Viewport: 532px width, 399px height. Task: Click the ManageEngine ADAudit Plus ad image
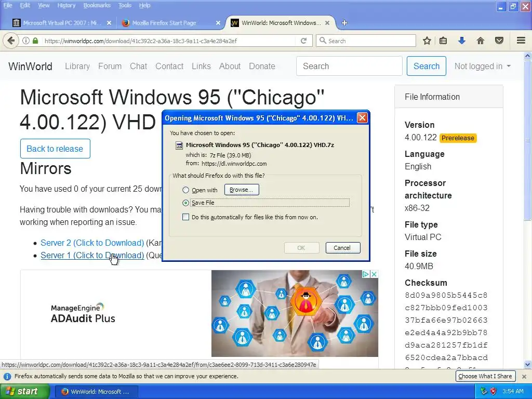click(x=295, y=313)
